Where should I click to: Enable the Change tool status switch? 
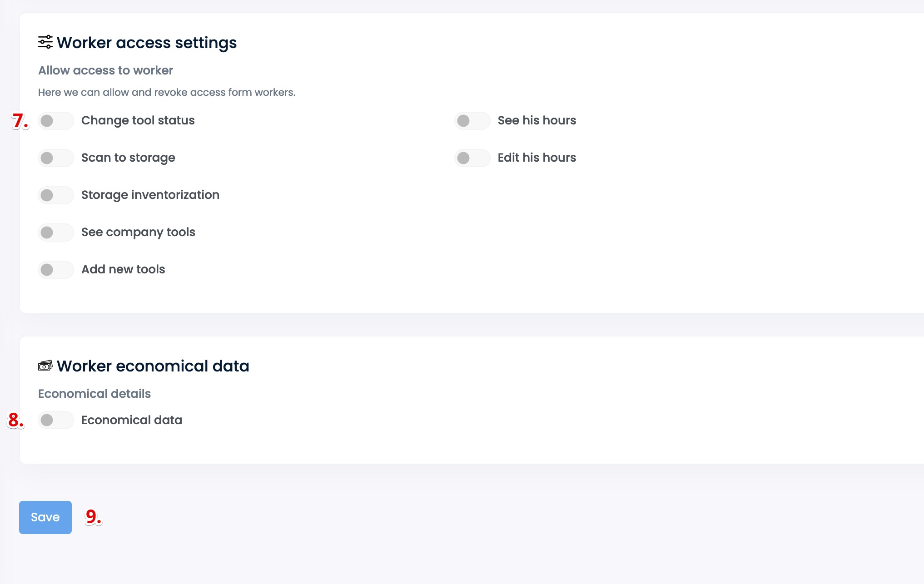tap(55, 121)
